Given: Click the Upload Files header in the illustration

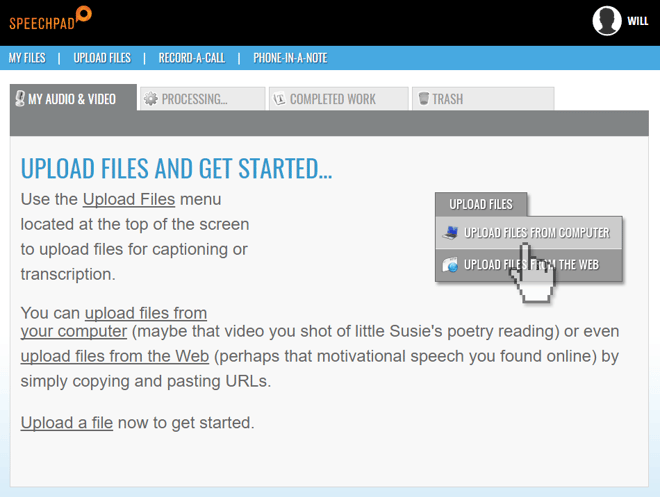Looking at the screenshot, I should click(481, 205).
